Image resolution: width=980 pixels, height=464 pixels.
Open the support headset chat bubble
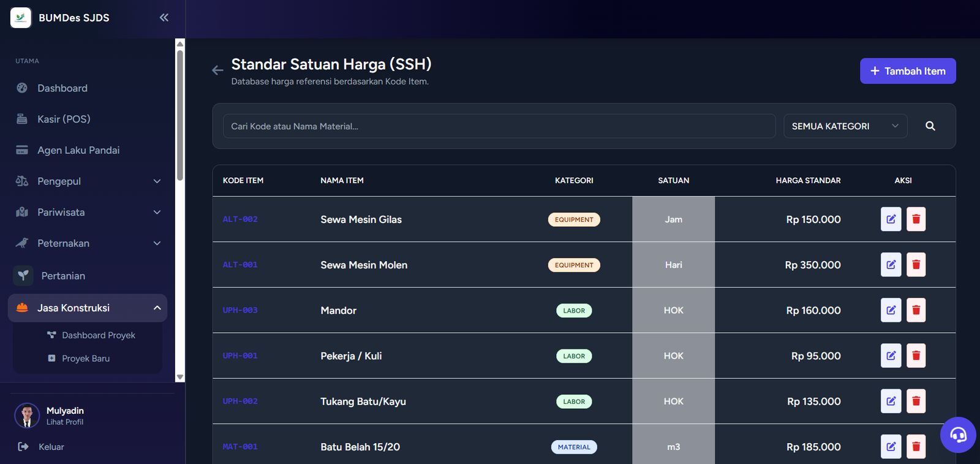[x=958, y=435]
